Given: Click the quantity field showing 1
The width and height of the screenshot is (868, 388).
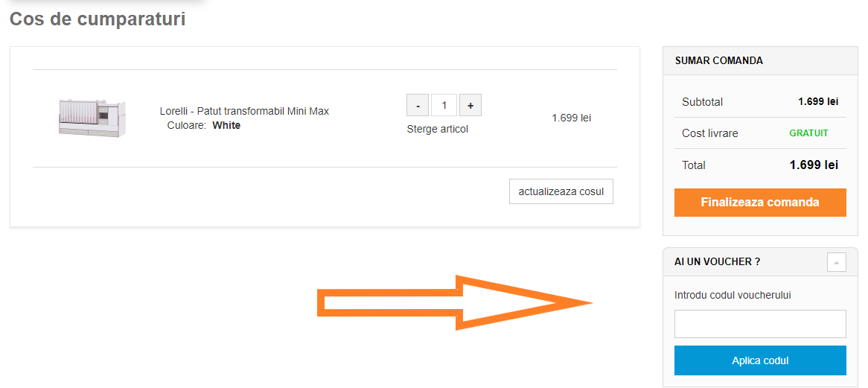Looking at the screenshot, I should point(444,105).
